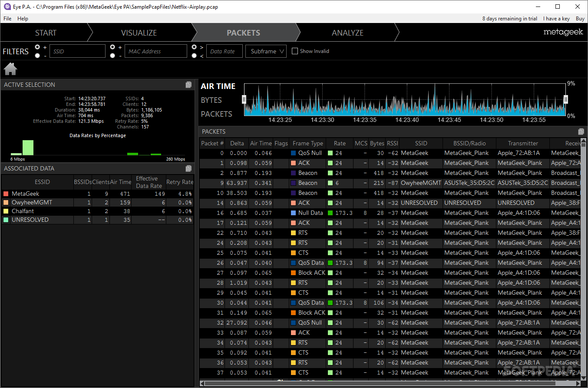Switch to the VISUALIZE tab
This screenshot has height=388, width=588.
pyautogui.click(x=139, y=33)
